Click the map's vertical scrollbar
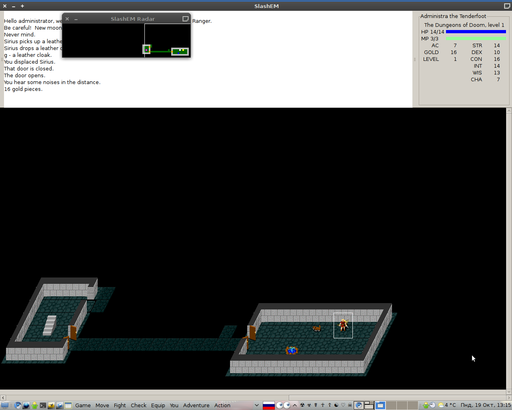The width and height of the screenshot is (512, 410). coord(509,248)
